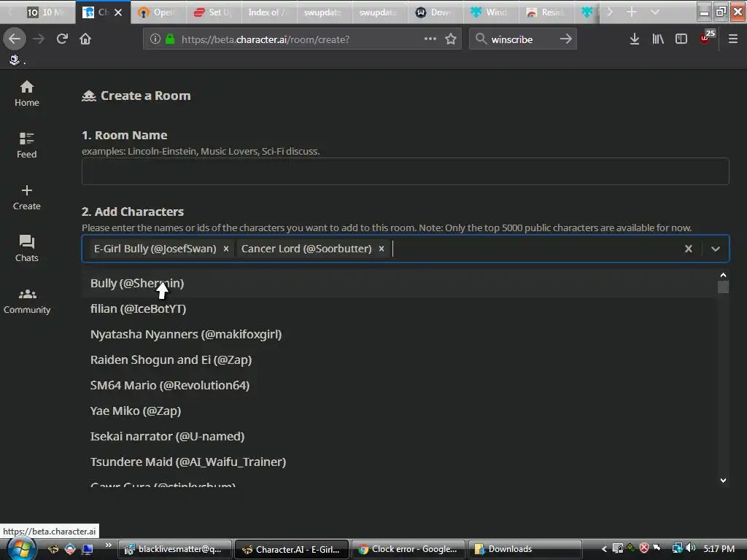Select Raiden Shogun and Ei option
Screen dimensions: 747x560
(x=399, y=360)
